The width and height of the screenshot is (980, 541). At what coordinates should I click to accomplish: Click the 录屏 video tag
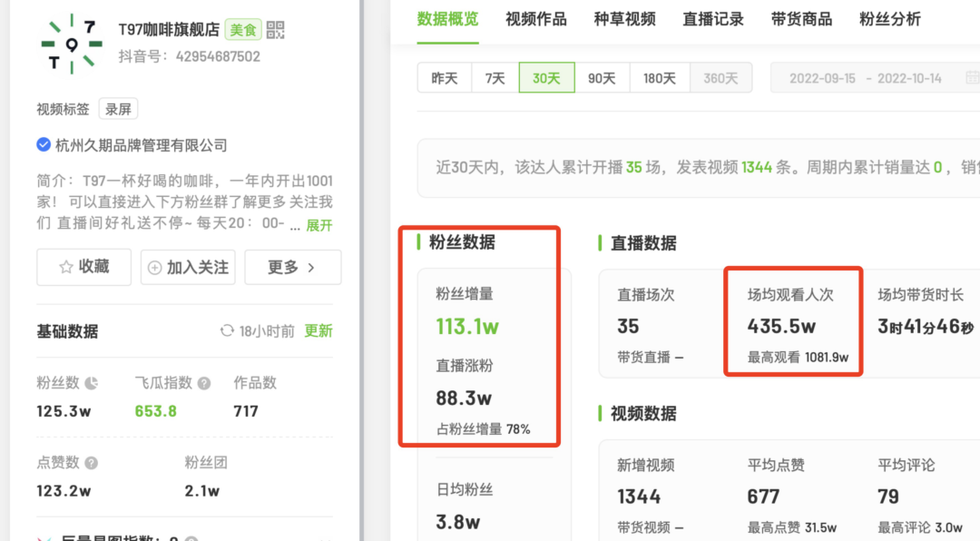[118, 110]
